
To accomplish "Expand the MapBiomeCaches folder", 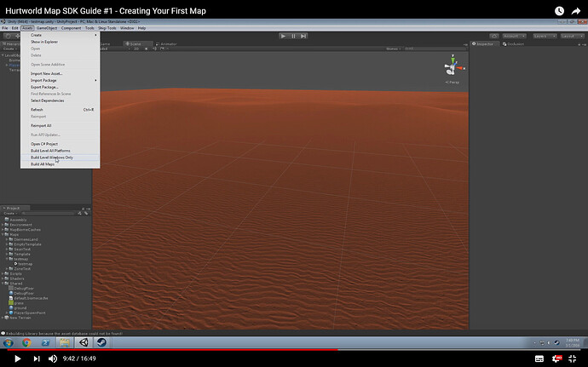I will pyautogui.click(x=3, y=230).
